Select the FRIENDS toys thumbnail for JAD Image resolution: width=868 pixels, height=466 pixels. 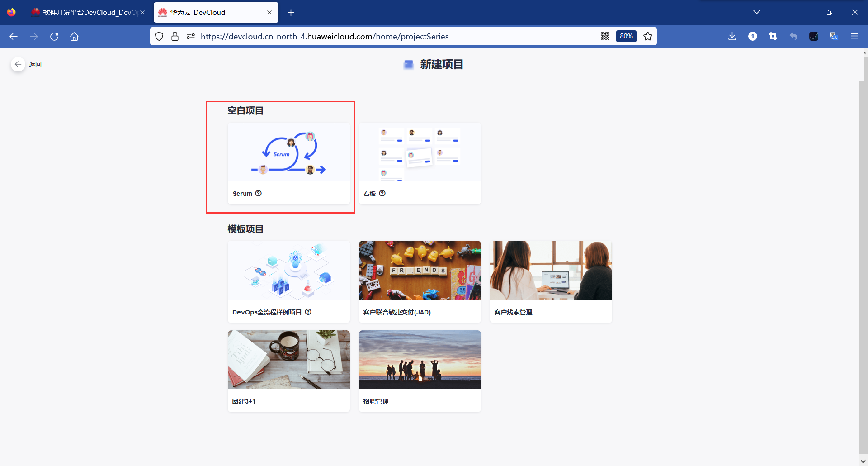tap(420, 270)
